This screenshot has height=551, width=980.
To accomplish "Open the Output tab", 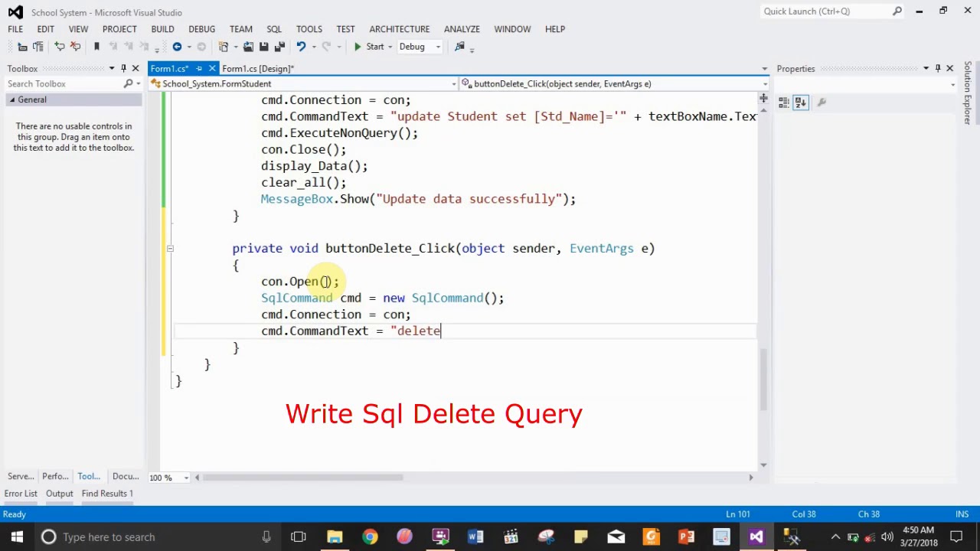I will pyautogui.click(x=59, y=494).
